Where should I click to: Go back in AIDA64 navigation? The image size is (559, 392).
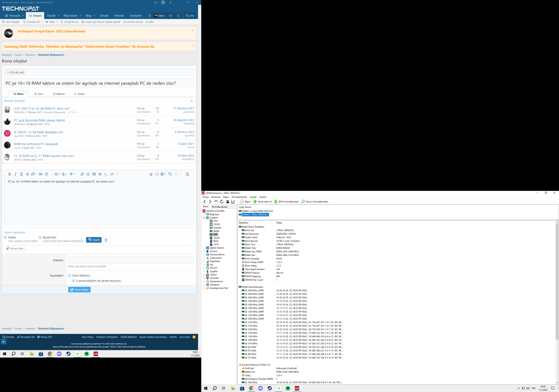(x=205, y=202)
